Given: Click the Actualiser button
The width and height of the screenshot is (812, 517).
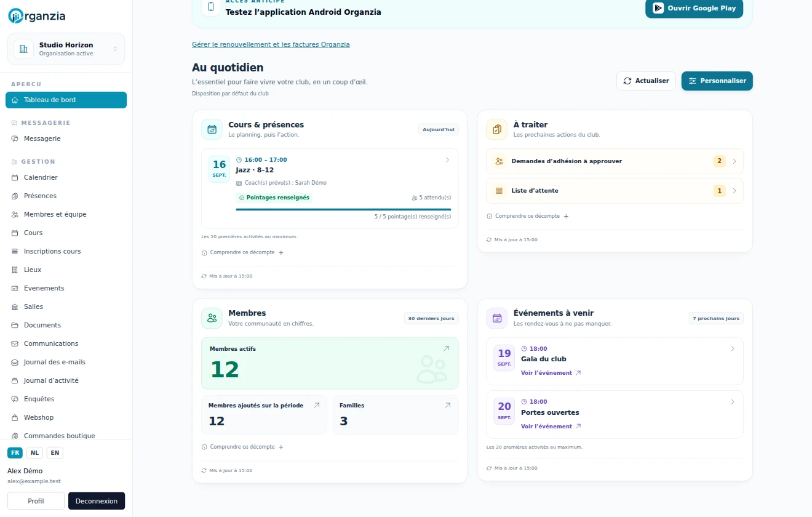Looking at the screenshot, I should point(646,81).
